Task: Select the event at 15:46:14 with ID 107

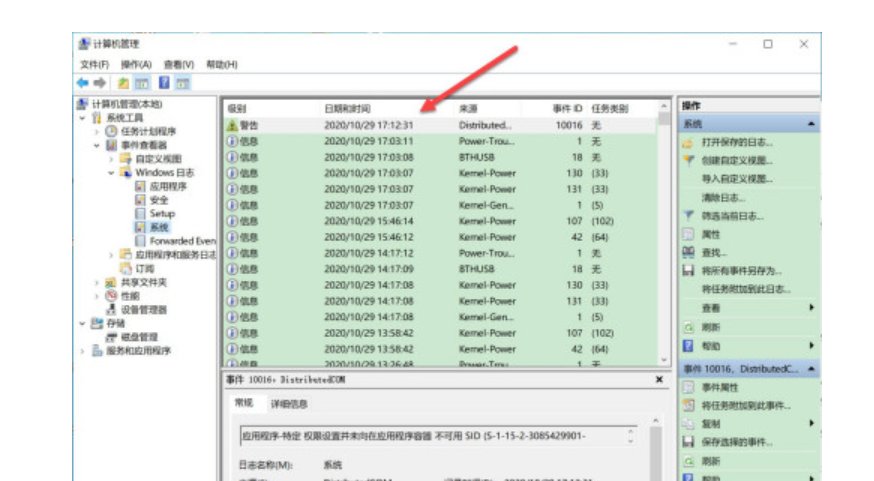Action: [440, 221]
